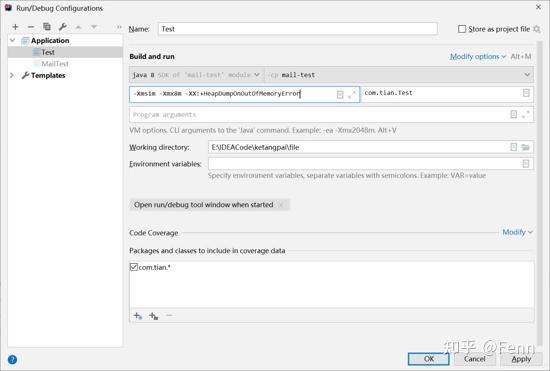Move the configuration down with the down arrow
The image size is (550, 371).
coord(94,27)
